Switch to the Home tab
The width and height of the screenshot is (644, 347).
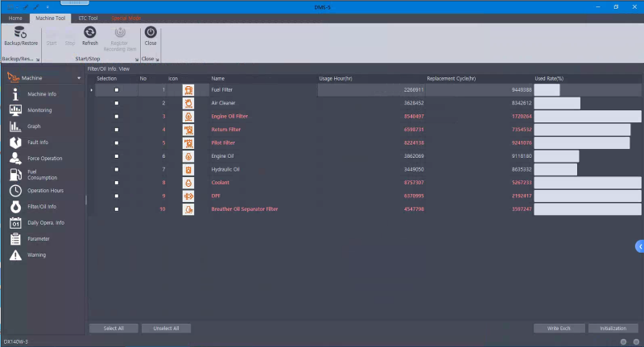pyautogui.click(x=15, y=16)
